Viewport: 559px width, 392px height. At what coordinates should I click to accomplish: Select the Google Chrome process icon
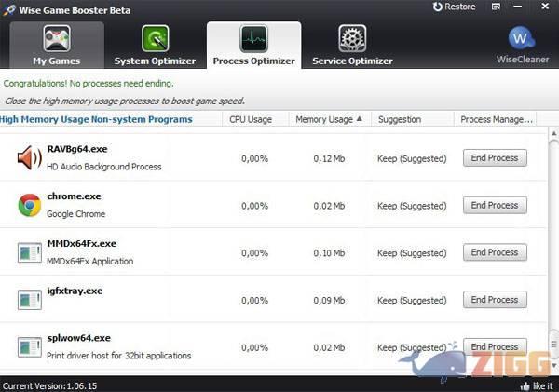30,205
